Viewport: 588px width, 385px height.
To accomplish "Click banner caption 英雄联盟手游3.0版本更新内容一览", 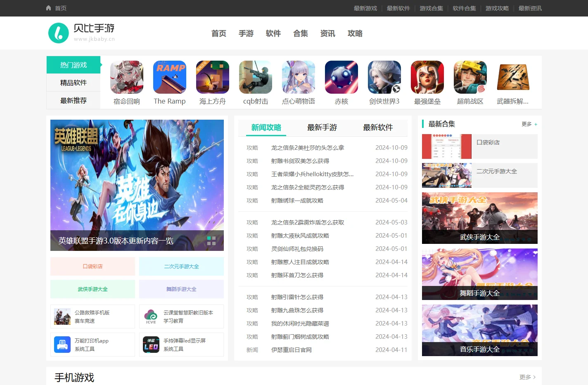I will (x=116, y=241).
